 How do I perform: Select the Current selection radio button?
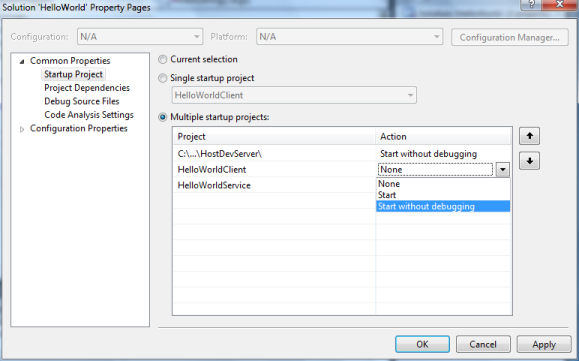162,59
